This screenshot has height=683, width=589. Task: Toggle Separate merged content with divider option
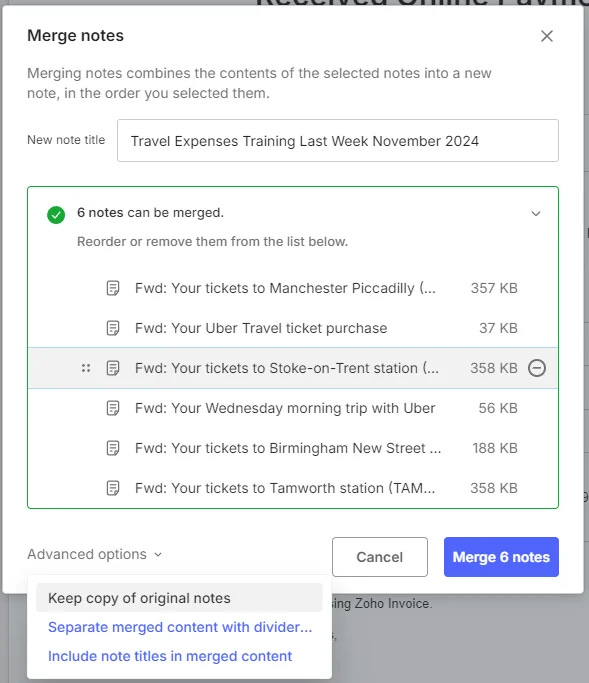(x=180, y=627)
